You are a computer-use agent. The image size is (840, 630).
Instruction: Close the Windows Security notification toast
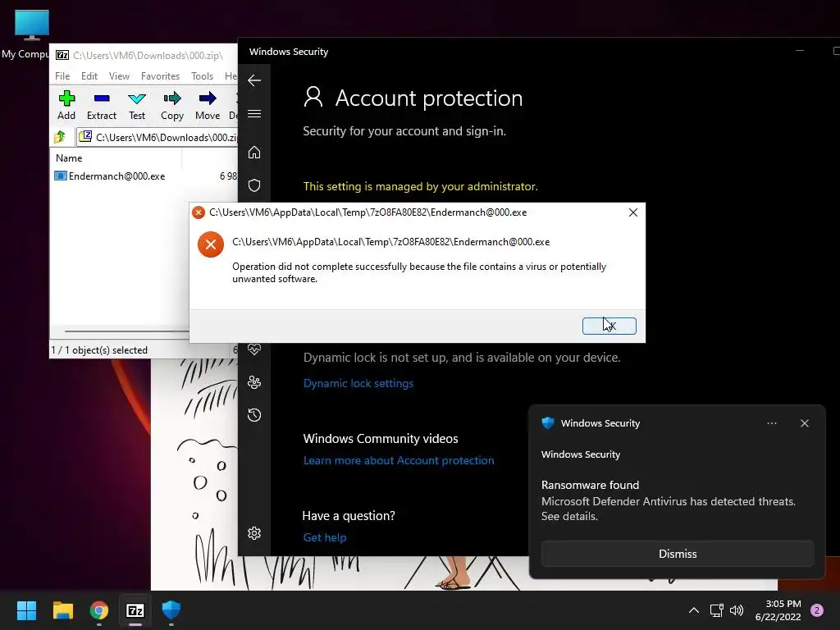(804, 423)
